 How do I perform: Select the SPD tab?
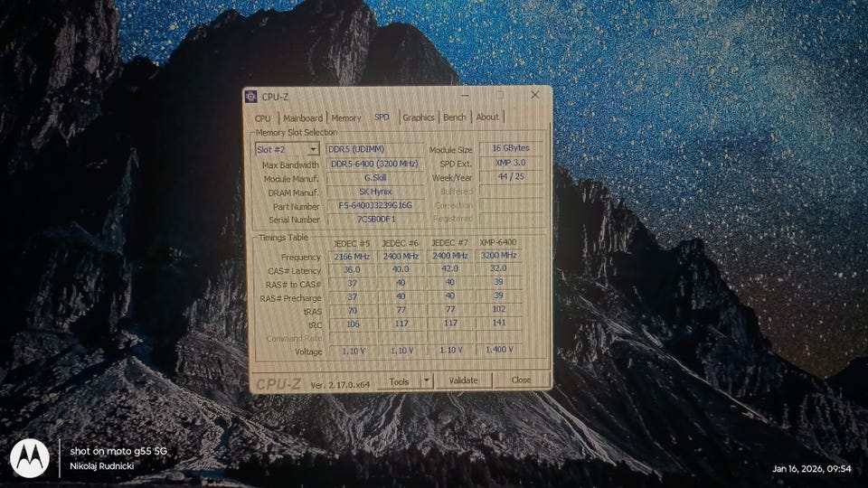pyautogui.click(x=382, y=117)
